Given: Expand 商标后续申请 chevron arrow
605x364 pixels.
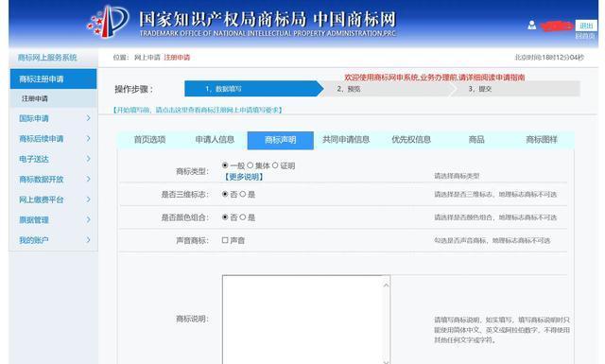Looking at the screenshot, I should click(88, 139).
